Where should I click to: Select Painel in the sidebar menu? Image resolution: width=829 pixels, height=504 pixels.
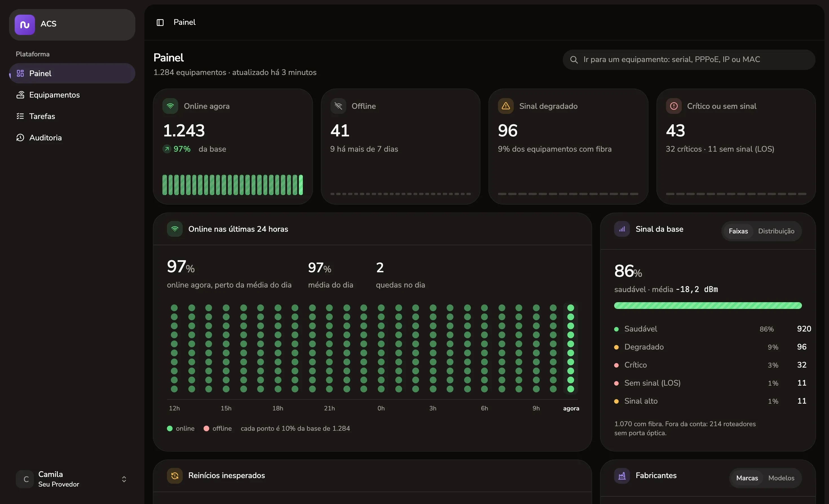pyautogui.click(x=72, y=73)
